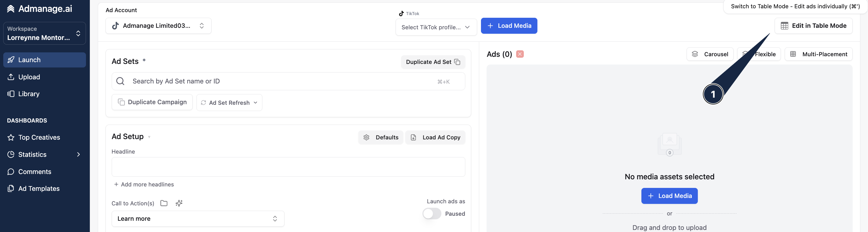The image size is (868, 232).
Task: Expand the Statistics submenu chevron
Action: tap(79, 154)
